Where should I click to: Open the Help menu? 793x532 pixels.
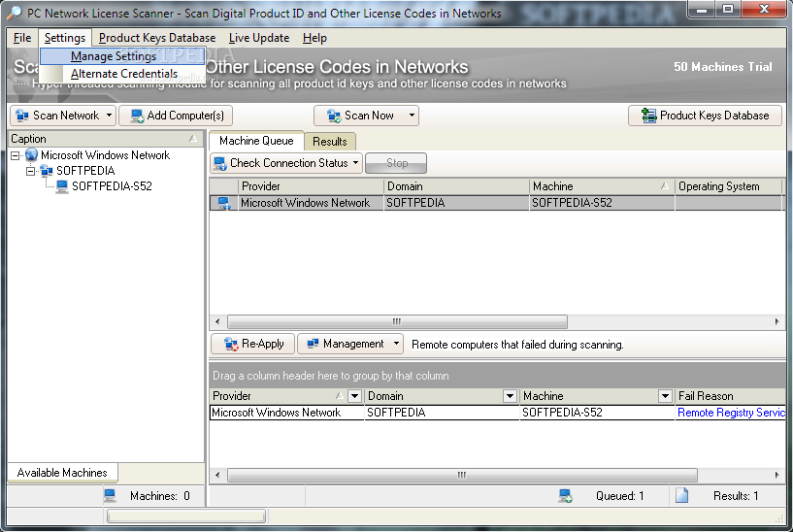coord(314,38)
